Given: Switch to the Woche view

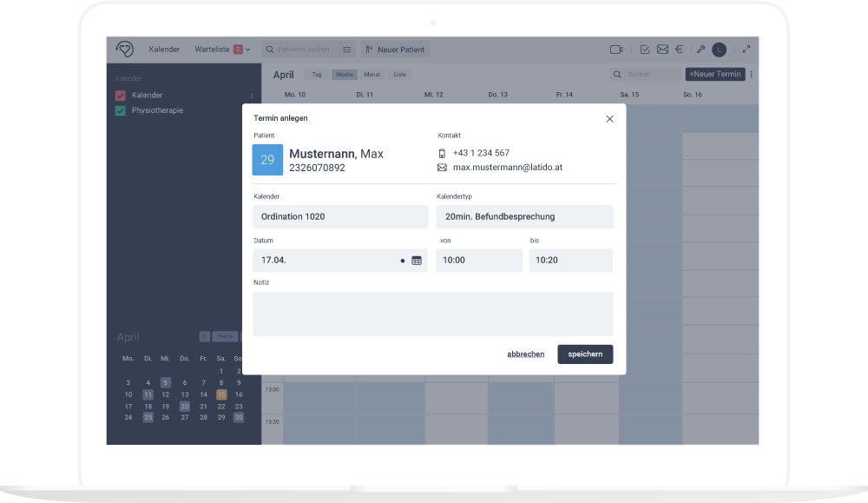Looking at the screenshot, I should click(x=345, y=74).
